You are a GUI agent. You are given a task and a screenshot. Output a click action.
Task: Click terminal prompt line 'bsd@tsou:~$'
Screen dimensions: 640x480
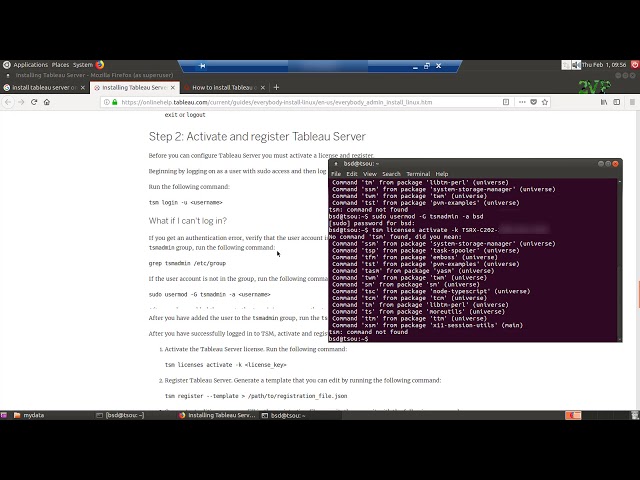pos(348,339)
